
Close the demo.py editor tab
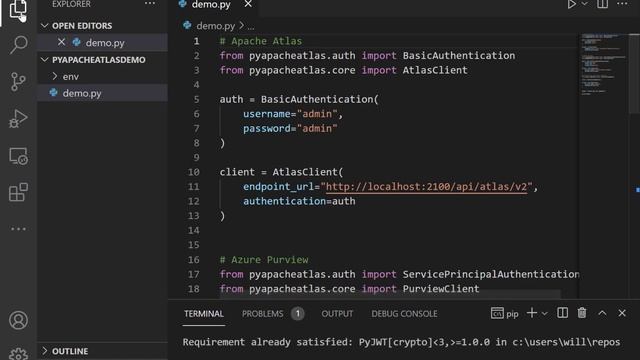point(248,4)
